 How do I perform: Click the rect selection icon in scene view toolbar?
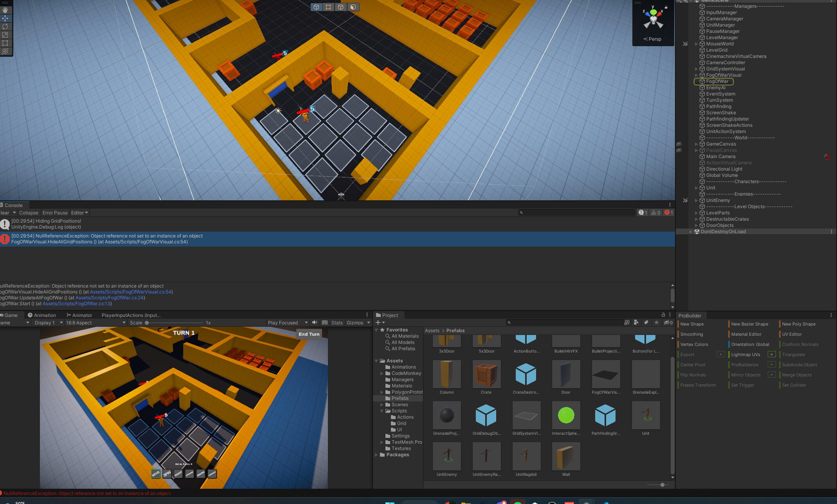click(x=328, y=7)
